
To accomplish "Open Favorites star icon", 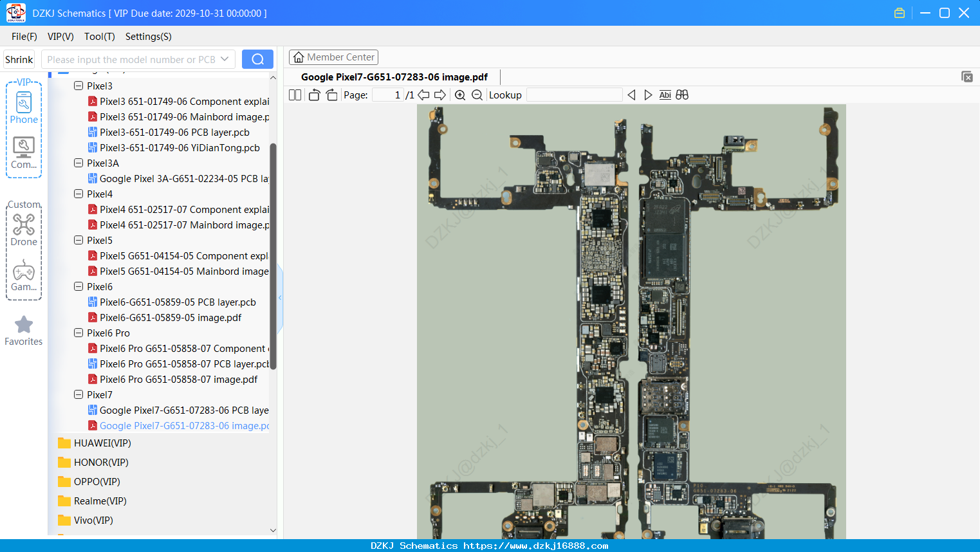I will (24, 331).
